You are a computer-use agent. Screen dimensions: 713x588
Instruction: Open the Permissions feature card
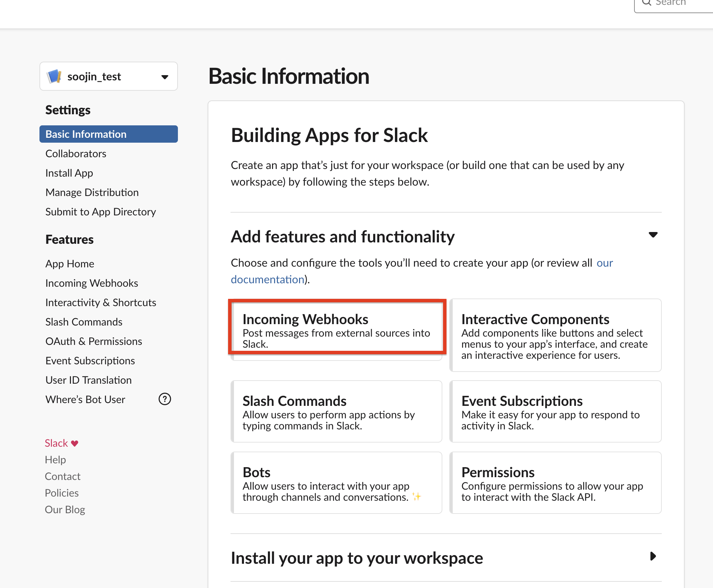[x=555, y=483]
